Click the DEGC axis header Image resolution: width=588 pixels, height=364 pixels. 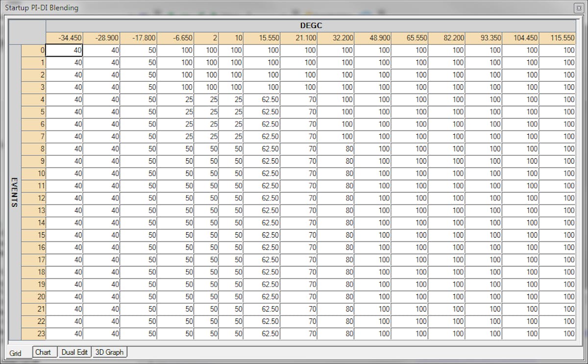pos(311,25)
